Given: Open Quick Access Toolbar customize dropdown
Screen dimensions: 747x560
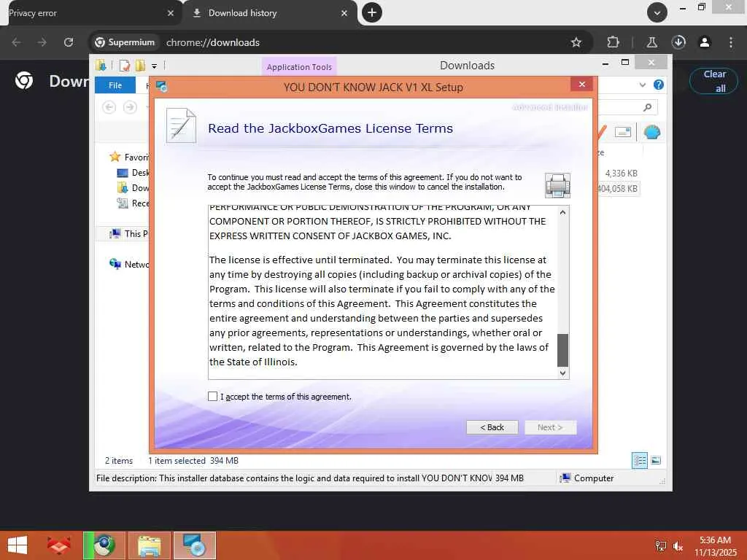Looking at the screenshot, I should pyautogui.click(x=155, y=66).
